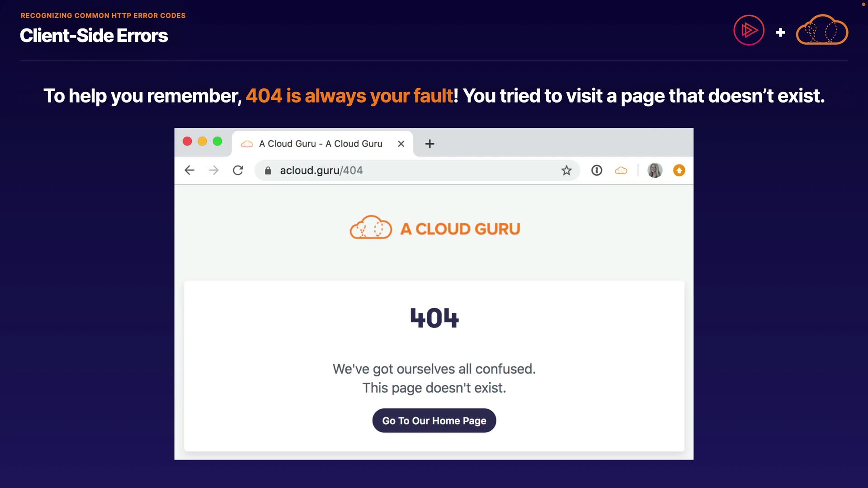Click the browser forward arrow
Viewport: 868px width, 488px height.
[214, 170]
